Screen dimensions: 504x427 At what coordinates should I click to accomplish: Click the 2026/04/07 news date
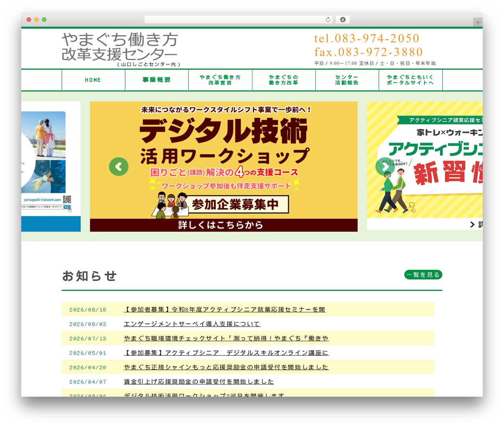[x=88, y=382]
